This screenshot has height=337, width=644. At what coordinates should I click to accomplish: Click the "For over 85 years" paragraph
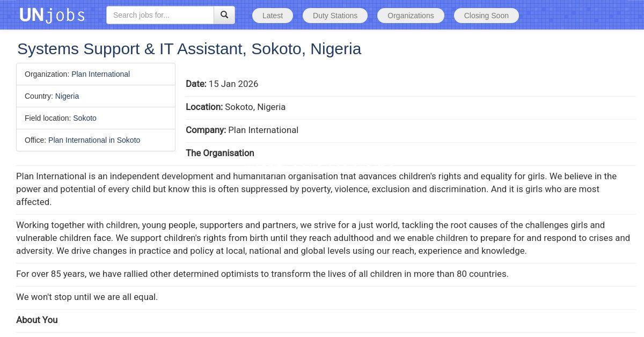point(262,274)
